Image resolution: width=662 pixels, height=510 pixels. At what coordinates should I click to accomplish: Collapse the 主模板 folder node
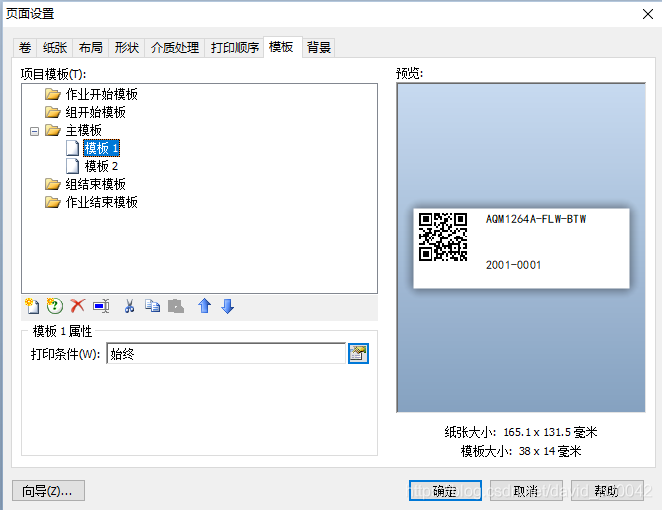[34, 131]
